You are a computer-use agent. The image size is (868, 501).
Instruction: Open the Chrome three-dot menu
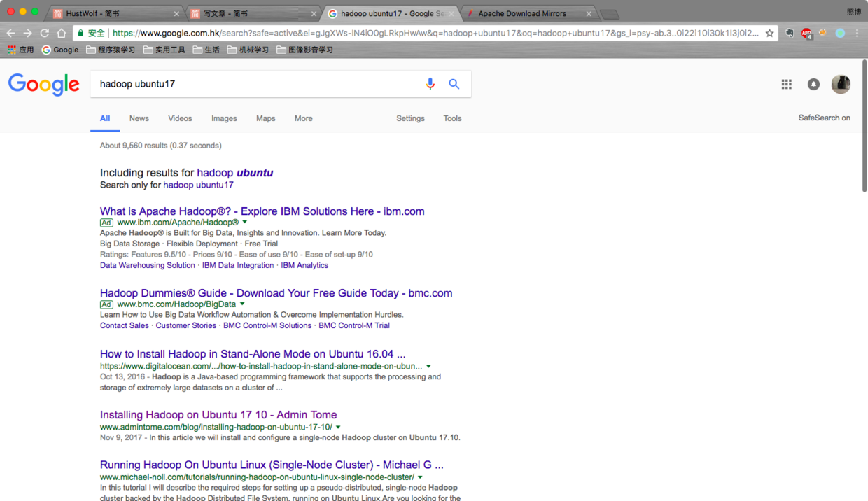(857, 33)
